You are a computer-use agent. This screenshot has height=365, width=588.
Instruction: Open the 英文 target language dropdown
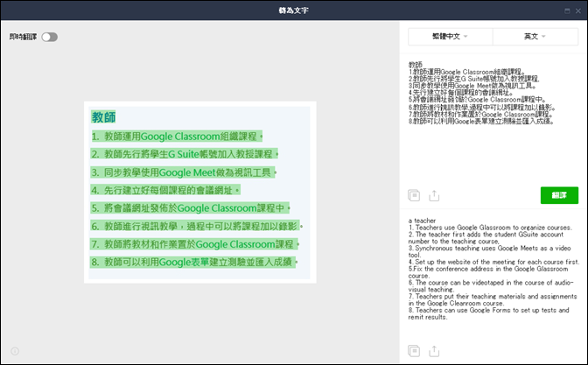click(x=535, y=37)
